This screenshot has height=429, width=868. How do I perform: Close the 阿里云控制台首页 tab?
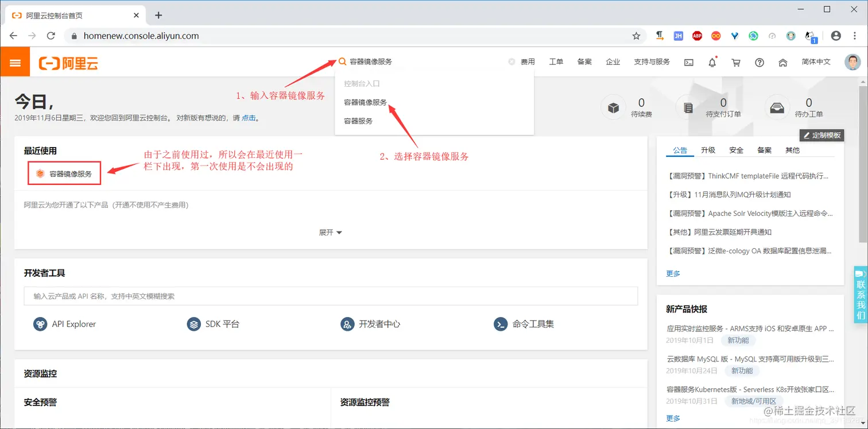[x=136, y=16]
